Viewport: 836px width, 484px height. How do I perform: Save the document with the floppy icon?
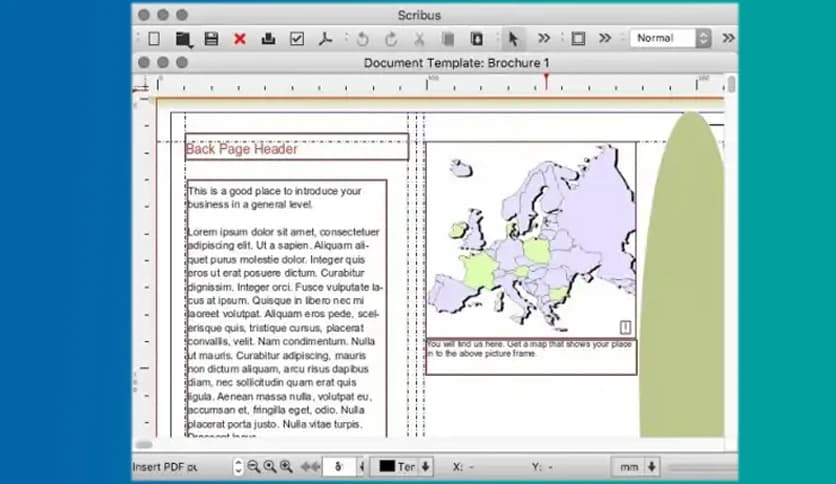coord(211,39)
